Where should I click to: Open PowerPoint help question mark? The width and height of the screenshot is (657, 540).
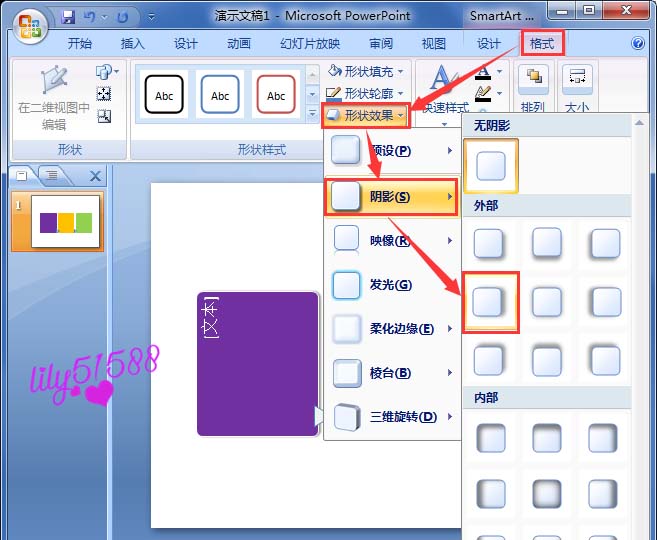pyautogui.click(x=638, y=43)
